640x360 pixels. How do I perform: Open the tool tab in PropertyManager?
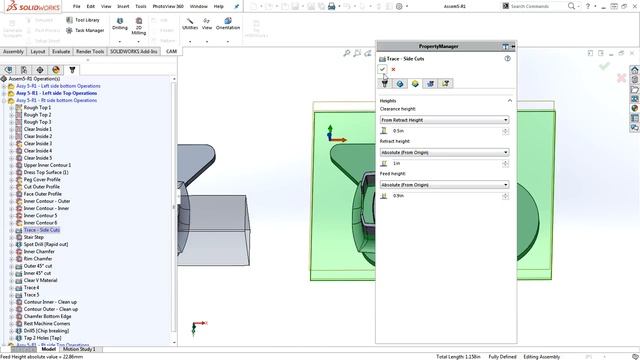tap(384, 84)
